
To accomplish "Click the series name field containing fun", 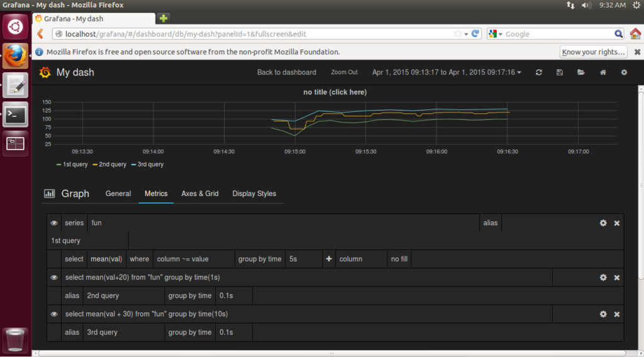I will pos(284,223).
